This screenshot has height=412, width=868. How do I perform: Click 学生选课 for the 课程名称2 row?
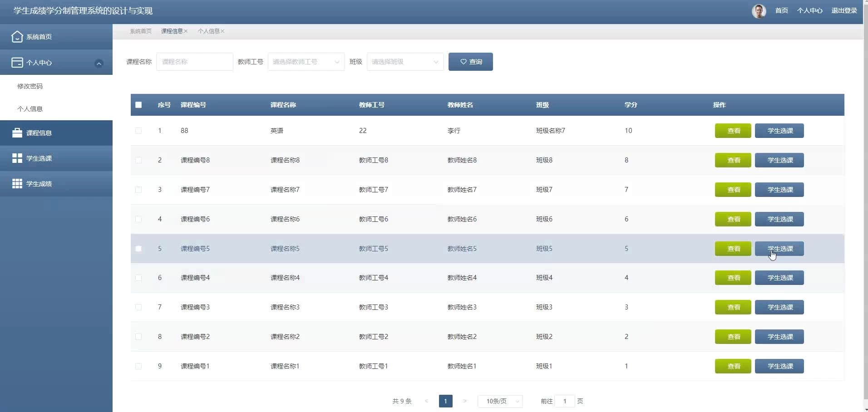click(x=779, y=337)
